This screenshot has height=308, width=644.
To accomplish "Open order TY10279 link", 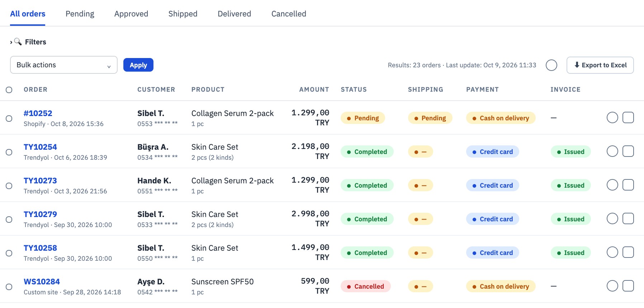I will click(40, 214).
